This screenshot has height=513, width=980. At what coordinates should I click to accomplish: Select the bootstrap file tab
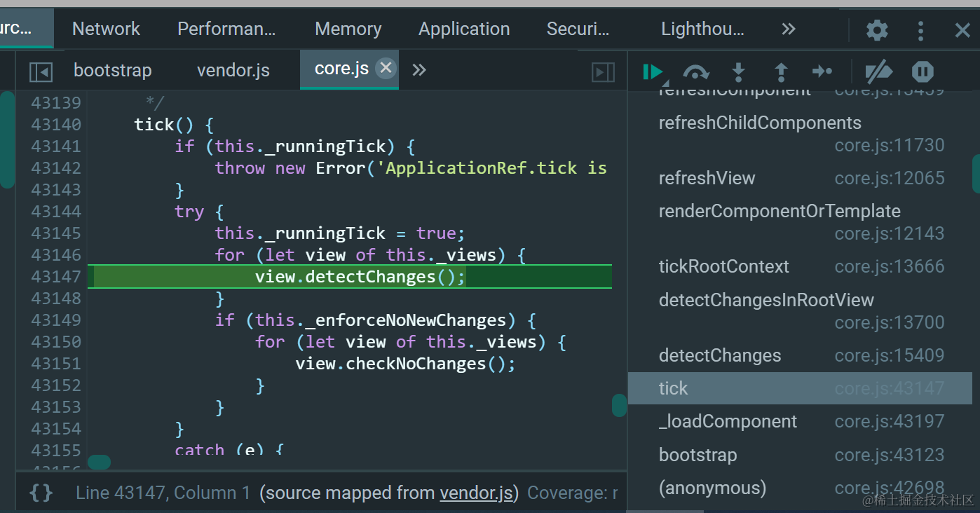click(113, 70)
